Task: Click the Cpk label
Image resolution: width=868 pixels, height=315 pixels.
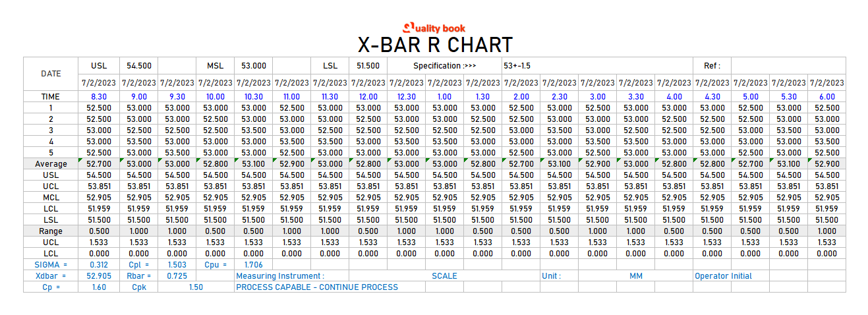Action: (139, 287)
